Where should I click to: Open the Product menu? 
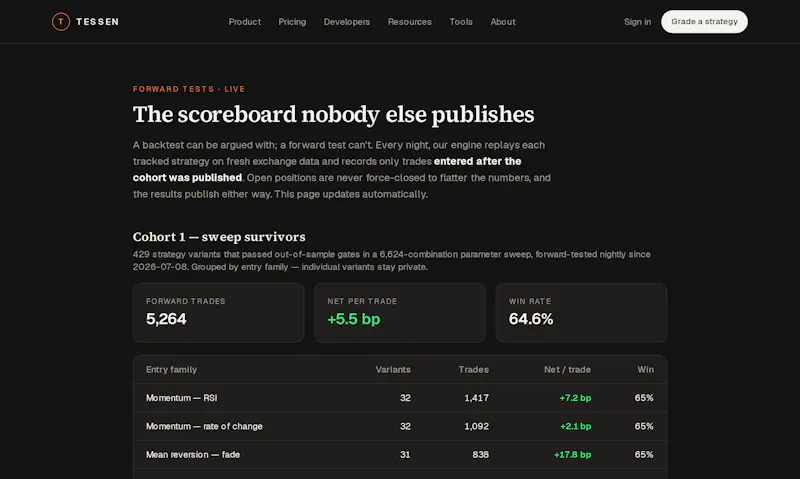244,22
